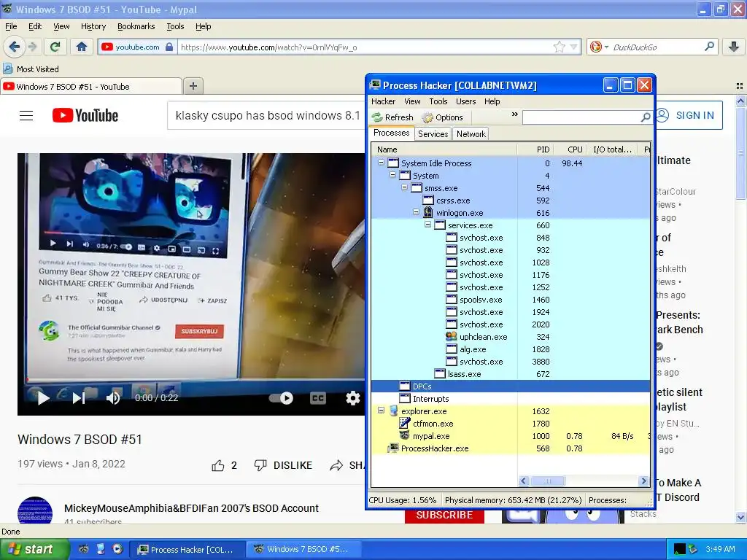Select the ProcessHacker.exe process row
The image size is (747, 560).
(510, 448)
